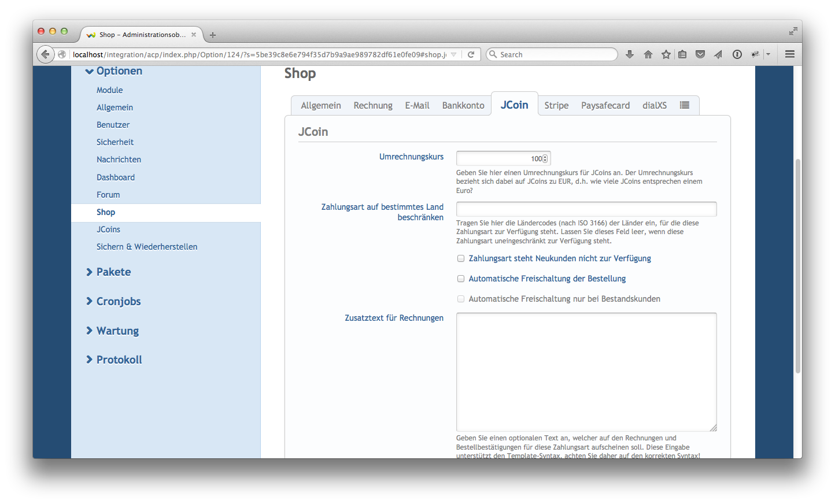The height and width of the screenshot is (504, 835).
Task: Click the Umrechnungskurs number stepper
Action: (x=545, y=158)
